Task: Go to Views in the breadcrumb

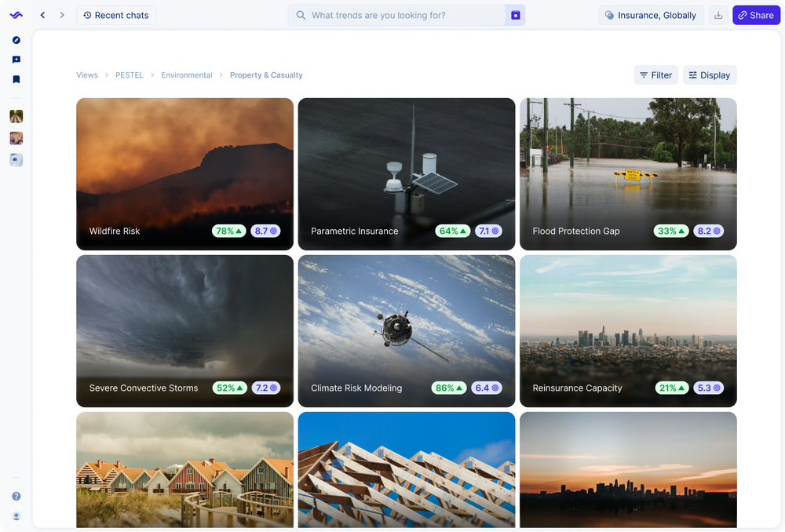Action: [x=87, y=75]
